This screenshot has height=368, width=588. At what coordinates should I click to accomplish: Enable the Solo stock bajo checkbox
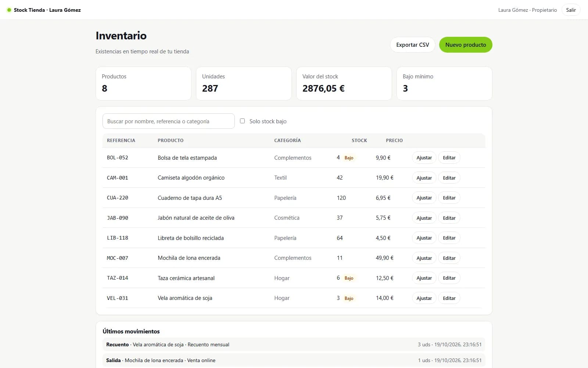coord(242,121)
